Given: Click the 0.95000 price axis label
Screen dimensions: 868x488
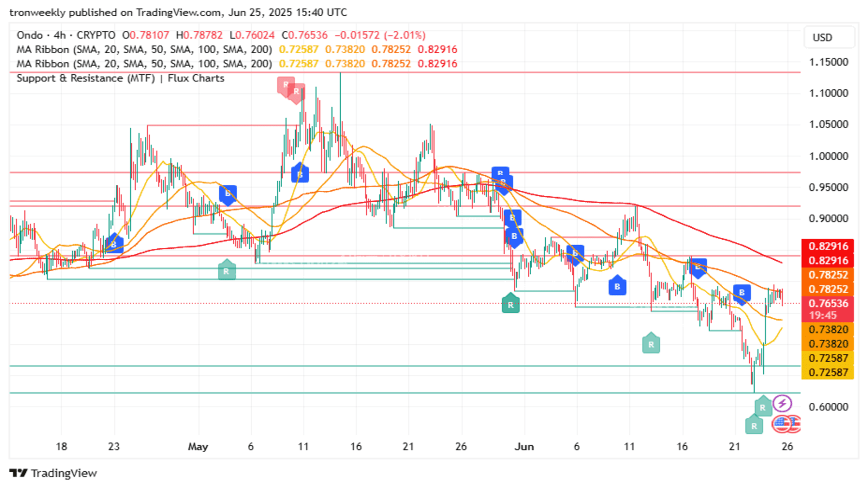Looking at the screenshot, I should pyautogui.click(x=828, y=188).
